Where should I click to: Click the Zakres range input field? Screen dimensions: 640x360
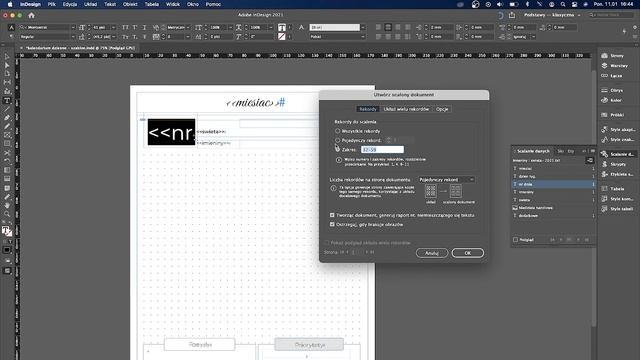pos(382,150)
